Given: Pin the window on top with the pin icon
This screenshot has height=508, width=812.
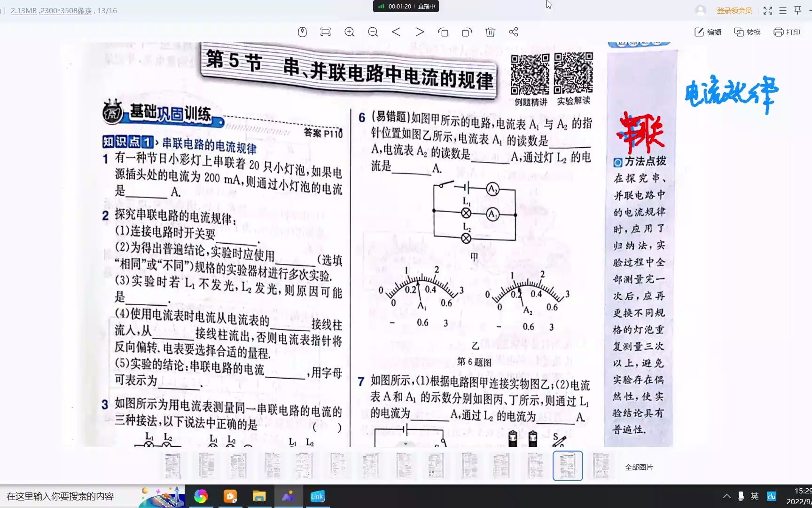Looking at the screenshot, I should point(797,10).
